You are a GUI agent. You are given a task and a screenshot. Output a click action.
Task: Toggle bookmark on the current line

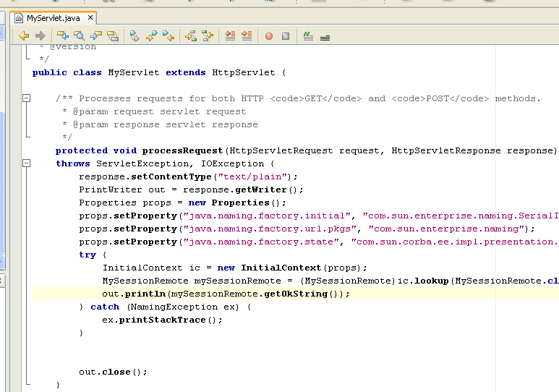click(135, 35)
